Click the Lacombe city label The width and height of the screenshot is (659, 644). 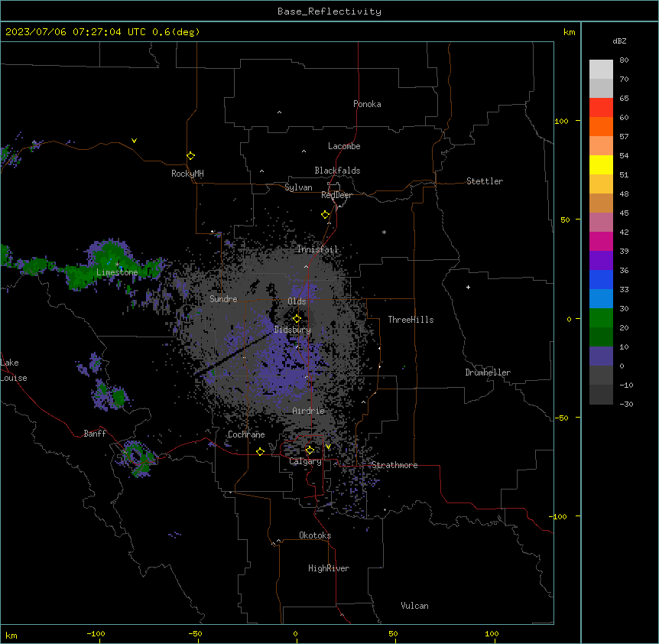(x=344, y=146)
